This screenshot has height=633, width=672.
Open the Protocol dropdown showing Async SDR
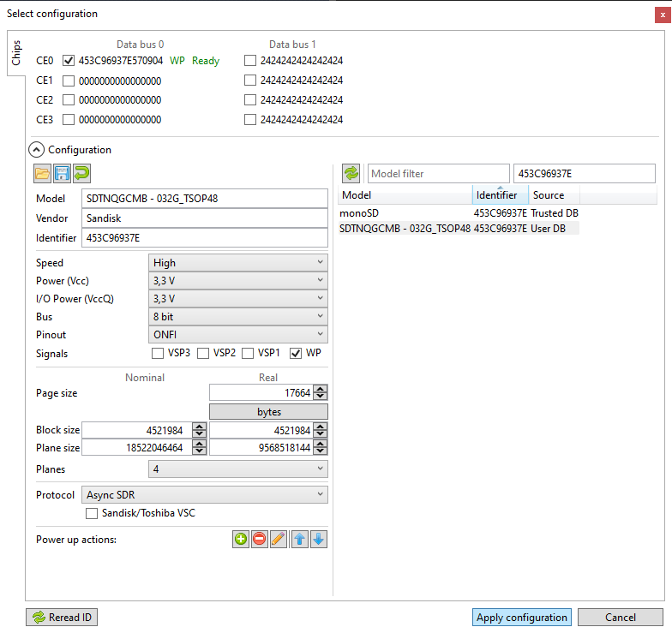tap(204, 495)
